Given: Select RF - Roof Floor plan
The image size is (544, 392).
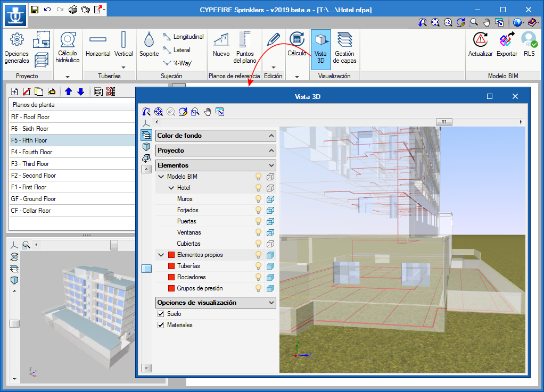Looking at the screenshot, I should (72, 117).
